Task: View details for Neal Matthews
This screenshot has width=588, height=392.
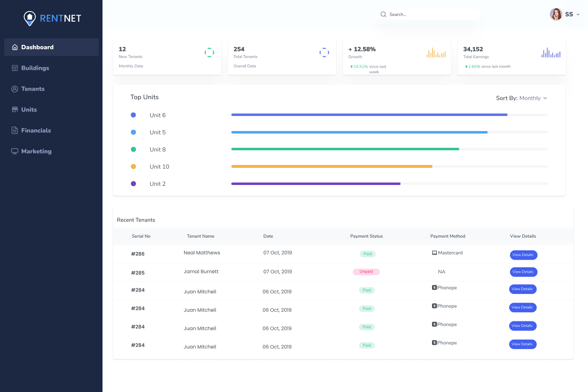Action: pos(523,255)
